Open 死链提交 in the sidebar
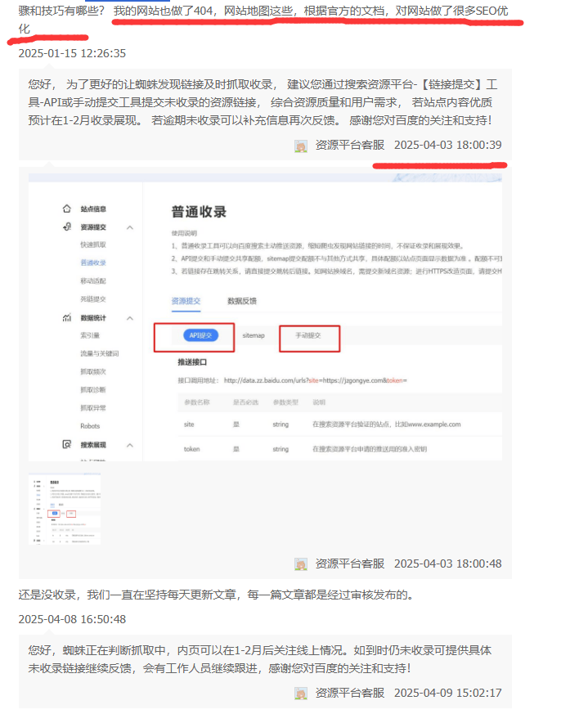The width and height of the screenshot is (588, 714). (x=93, y=299)
